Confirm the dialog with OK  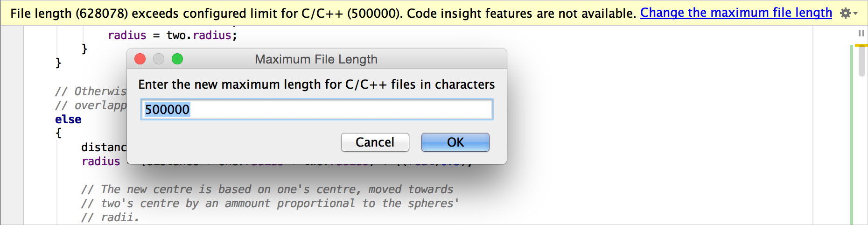coord(455,142)
